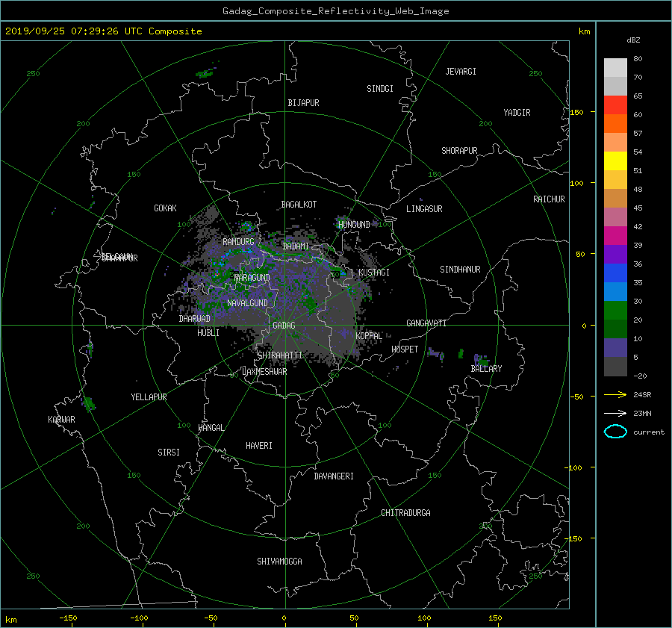Click the HUNGUND city label
The width and height of the screenshot is (672, 628).
tap(354, 224)
